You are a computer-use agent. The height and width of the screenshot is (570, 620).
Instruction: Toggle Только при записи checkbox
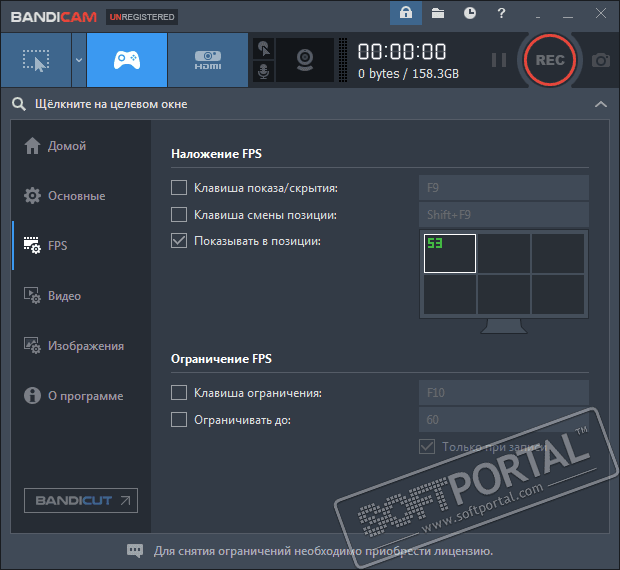(427, 447)
